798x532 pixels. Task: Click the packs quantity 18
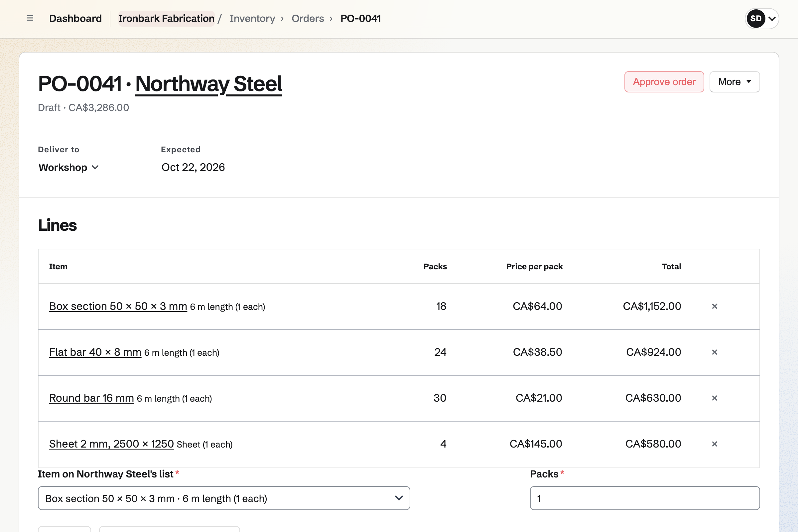point(441,306)
